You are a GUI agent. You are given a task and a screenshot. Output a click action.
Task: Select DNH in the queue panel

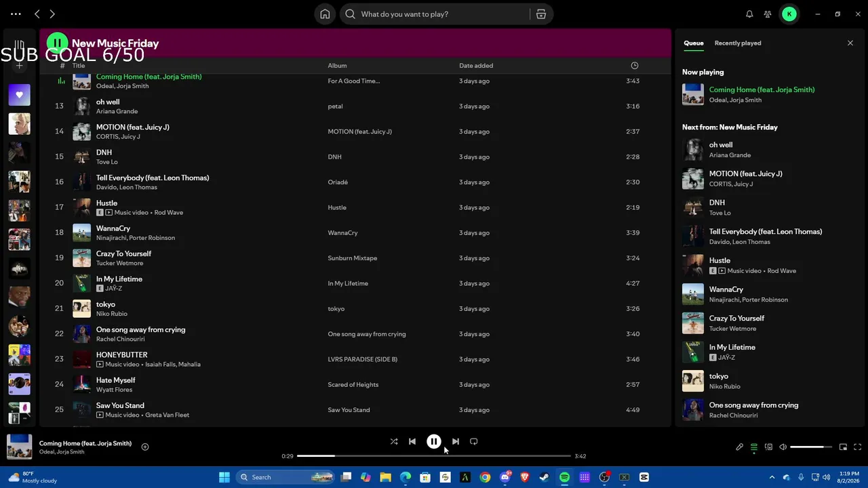[717, 203]
